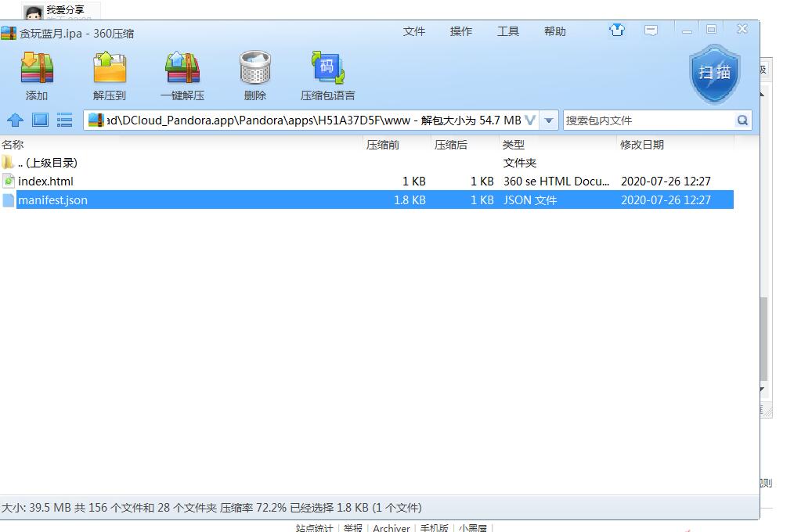
Task: Go up one directory with the arrow icon
Action: [15, 120]
